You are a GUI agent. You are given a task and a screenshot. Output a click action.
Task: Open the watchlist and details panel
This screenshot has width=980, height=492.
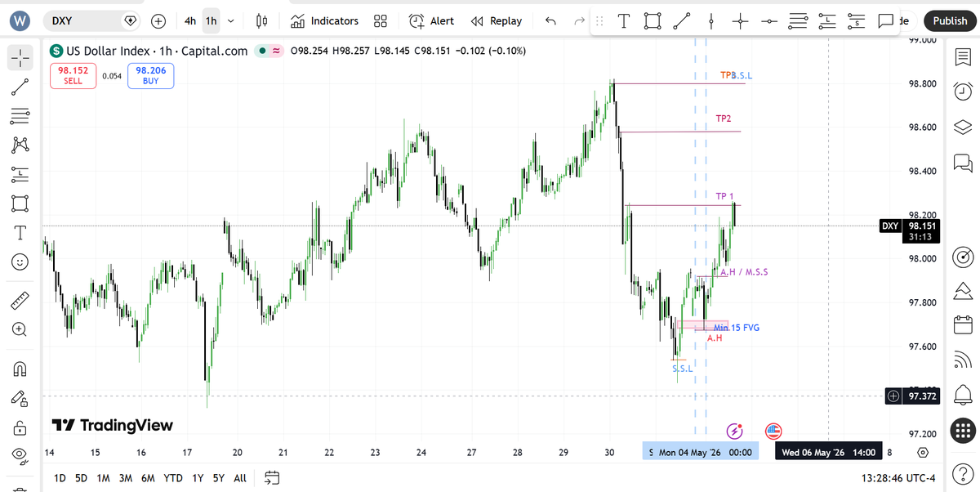click(961, 57)
